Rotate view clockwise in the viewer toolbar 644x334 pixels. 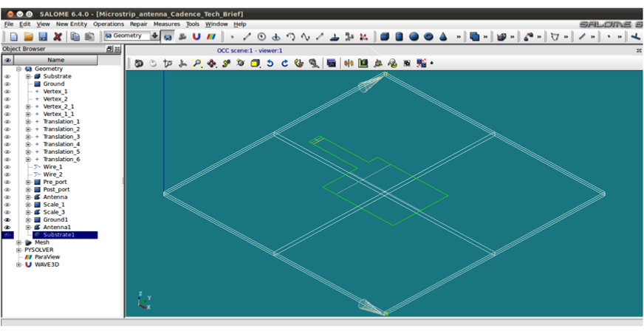[x=284, y=64]
